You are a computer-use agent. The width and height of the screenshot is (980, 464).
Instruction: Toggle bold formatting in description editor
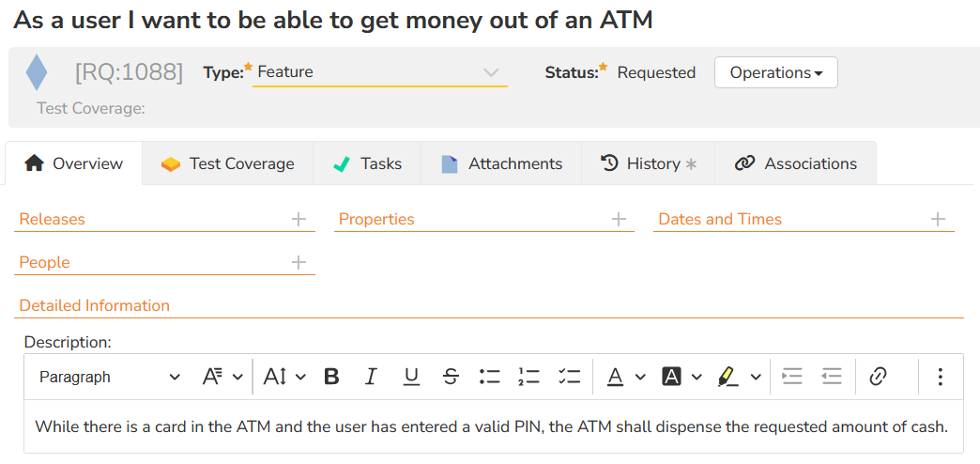[331, 377]
